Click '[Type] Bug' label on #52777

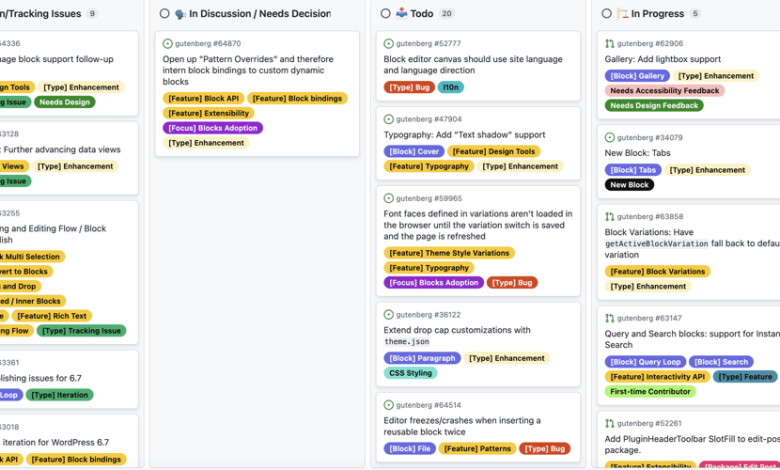[x=409, y=88]
